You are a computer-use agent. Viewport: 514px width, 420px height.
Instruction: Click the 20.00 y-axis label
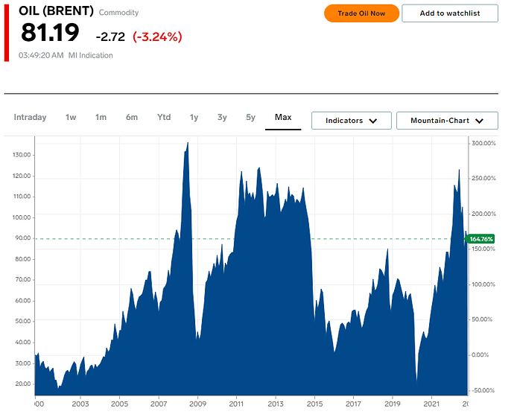[x=22, y=384]
